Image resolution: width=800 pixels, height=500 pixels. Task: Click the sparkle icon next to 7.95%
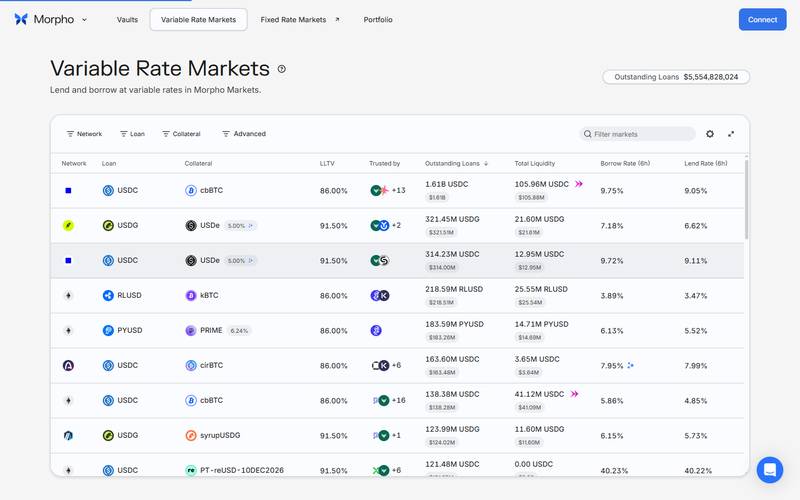pyautogui.click(x=631, y=365)
